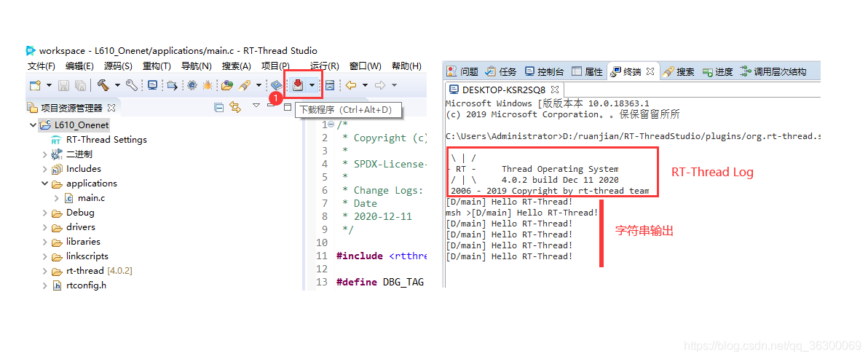Expand the linkscripts folder

click(45, 256)
